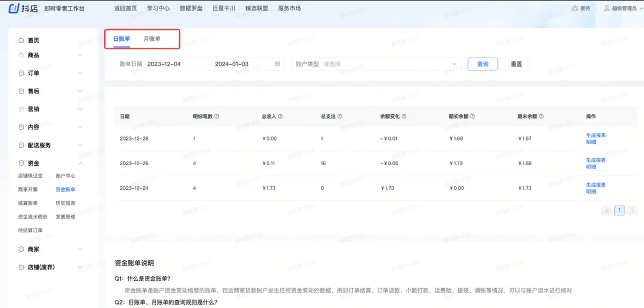Image resolution: width=644 pixels, height=308 pixels.
Task: Expand the 商品 sidebar menu chevron
Action: (80, 55)
